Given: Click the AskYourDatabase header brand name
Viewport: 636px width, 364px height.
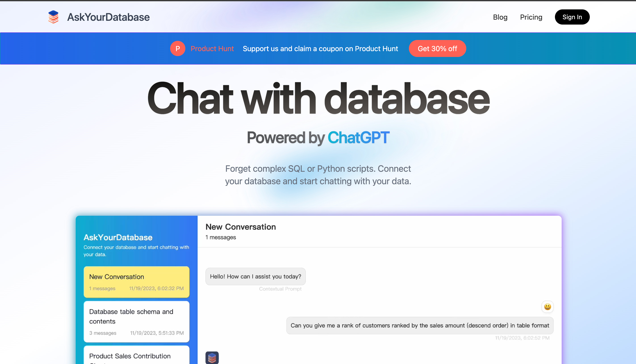Looking at the screenshot, I should click(108, 17).
